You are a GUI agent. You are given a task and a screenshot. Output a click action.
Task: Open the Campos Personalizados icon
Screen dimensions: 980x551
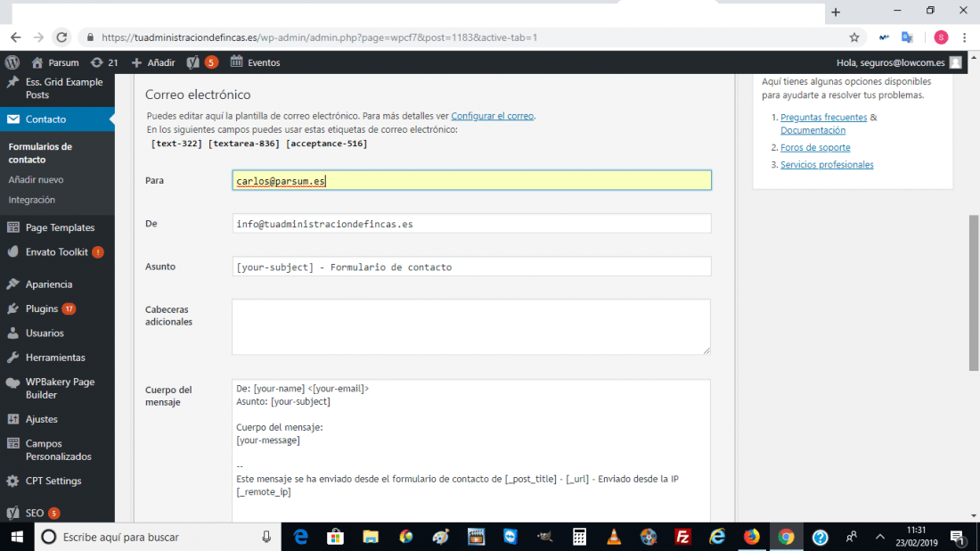(x=13, y=443)
